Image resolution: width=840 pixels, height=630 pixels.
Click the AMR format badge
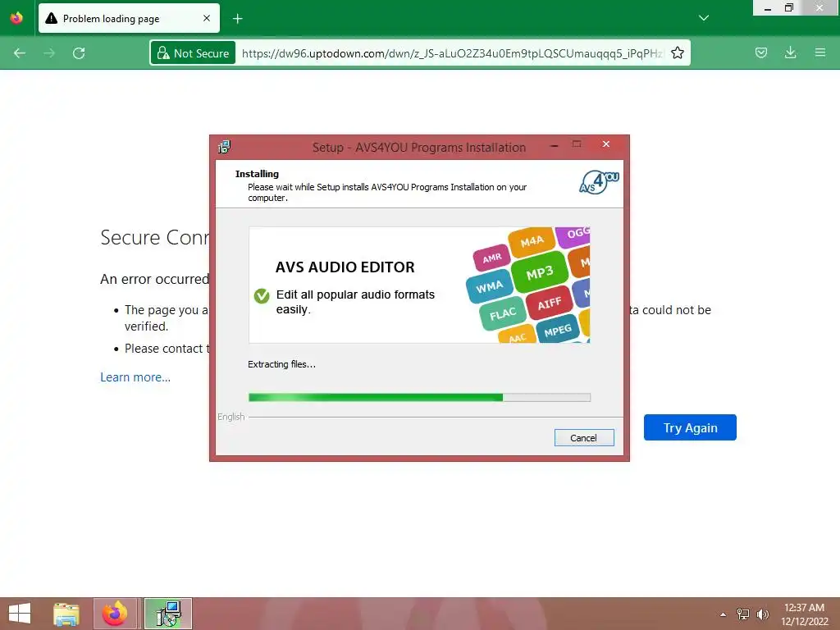point(492,258)
